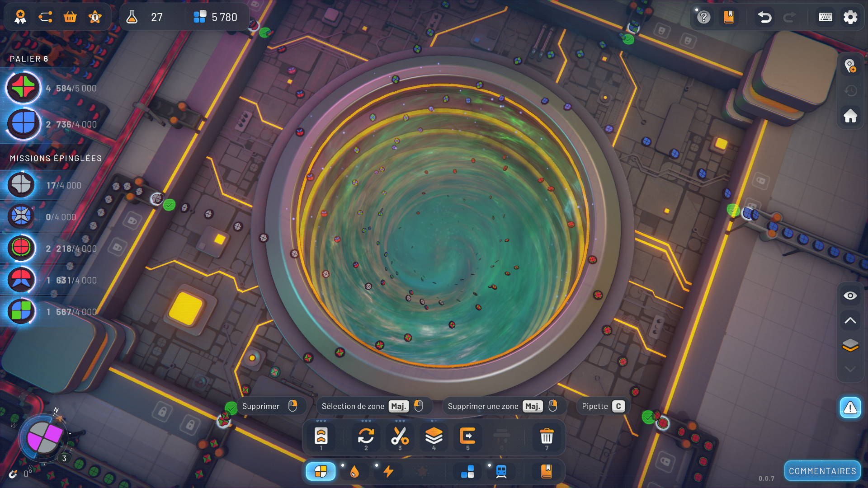Switch to the fluids category tab
This screenshot has width=868, height=488.
[354, 472]
